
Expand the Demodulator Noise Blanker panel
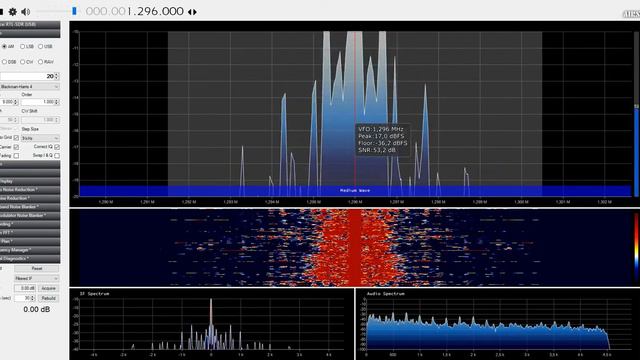coord(30,215)
